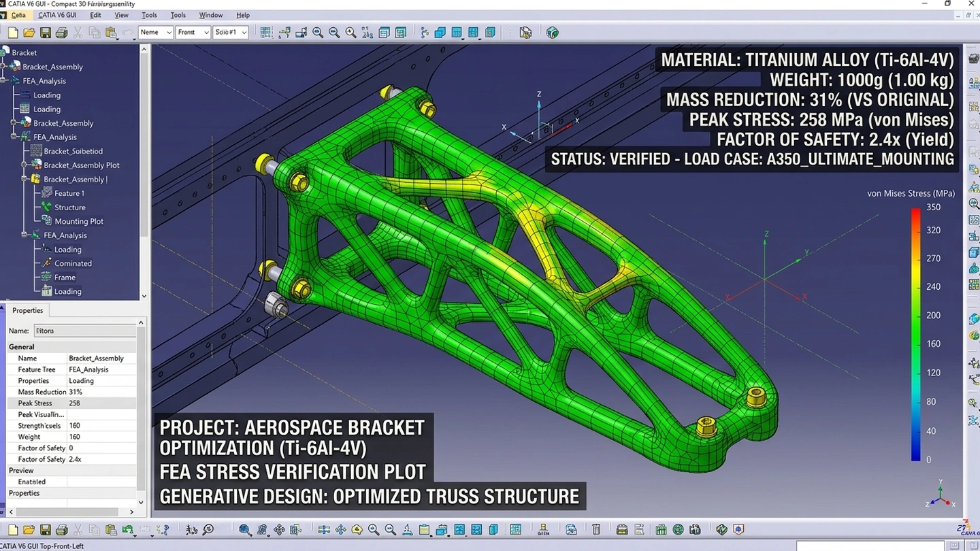Click the Strength'csels property row
Screen dimensions: 980x551
(71, 426)
